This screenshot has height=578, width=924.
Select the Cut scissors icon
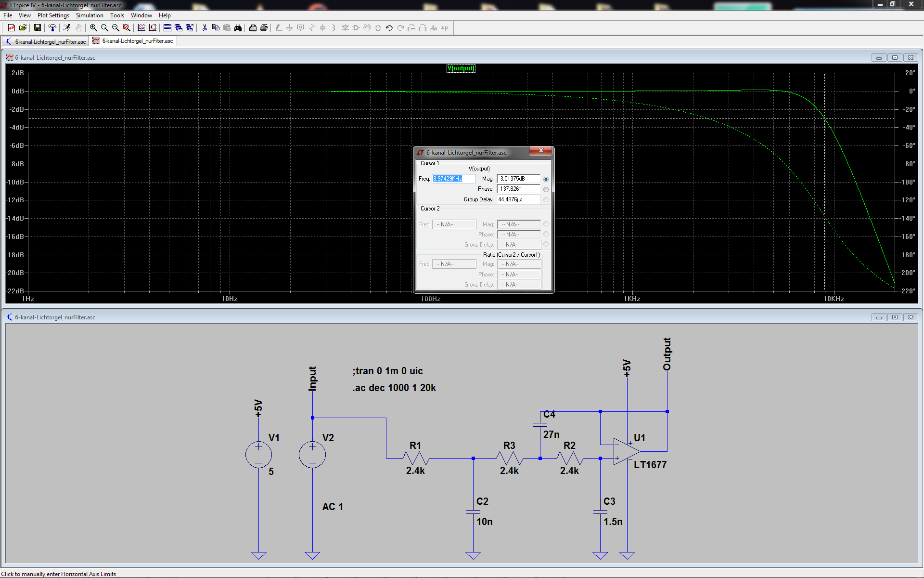tap(205, 28)
